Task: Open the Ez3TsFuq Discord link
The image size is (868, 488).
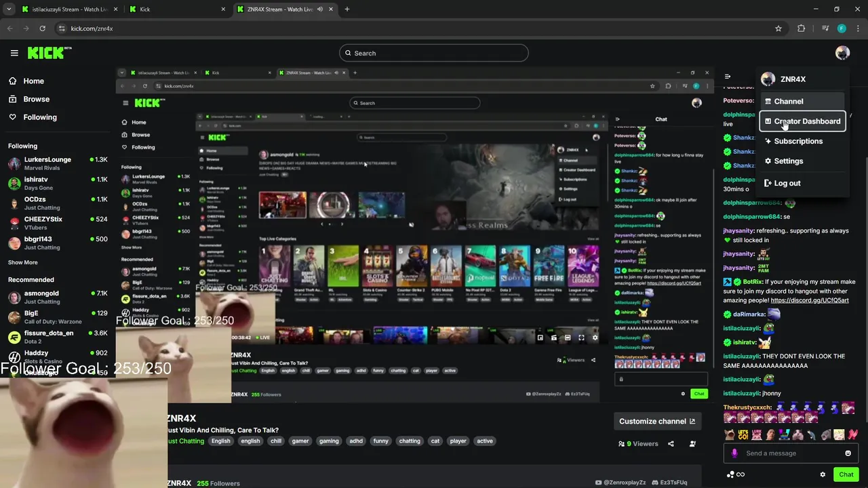Action: [669, 483]
